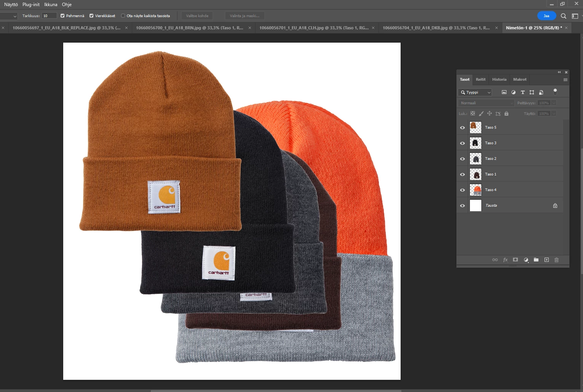Filter layers by shape layers icon

(x=532, y=92)
